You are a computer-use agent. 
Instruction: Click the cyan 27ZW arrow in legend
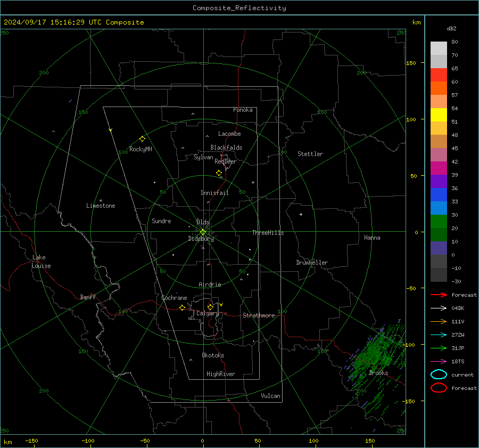tap(439, 335)
